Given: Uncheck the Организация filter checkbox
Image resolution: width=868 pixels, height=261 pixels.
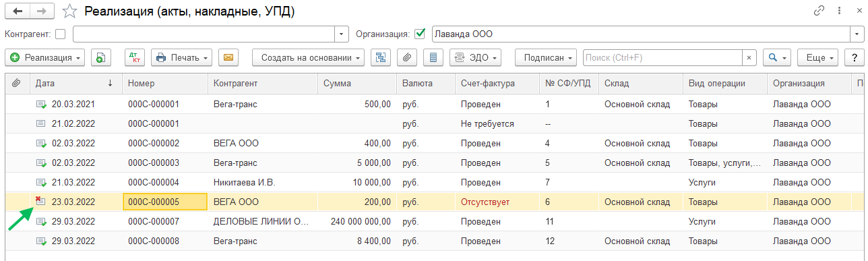Looking at the screenshot, I should click(x=421, y=33).
